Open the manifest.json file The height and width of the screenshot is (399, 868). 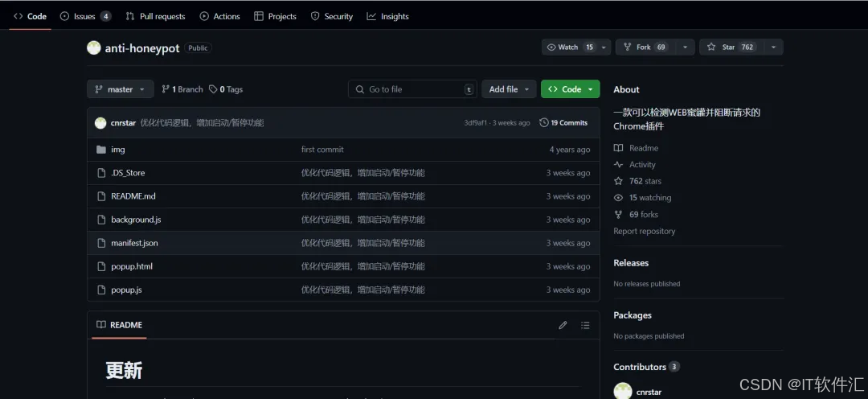[x=134, y=243]
